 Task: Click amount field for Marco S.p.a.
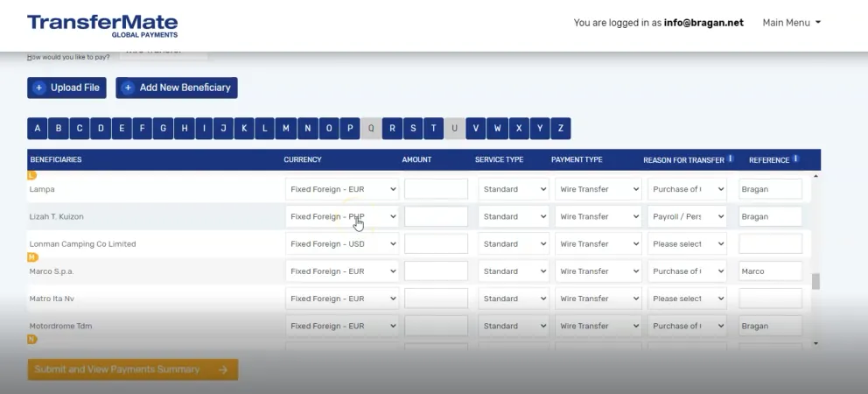click(x=437, y=271)
